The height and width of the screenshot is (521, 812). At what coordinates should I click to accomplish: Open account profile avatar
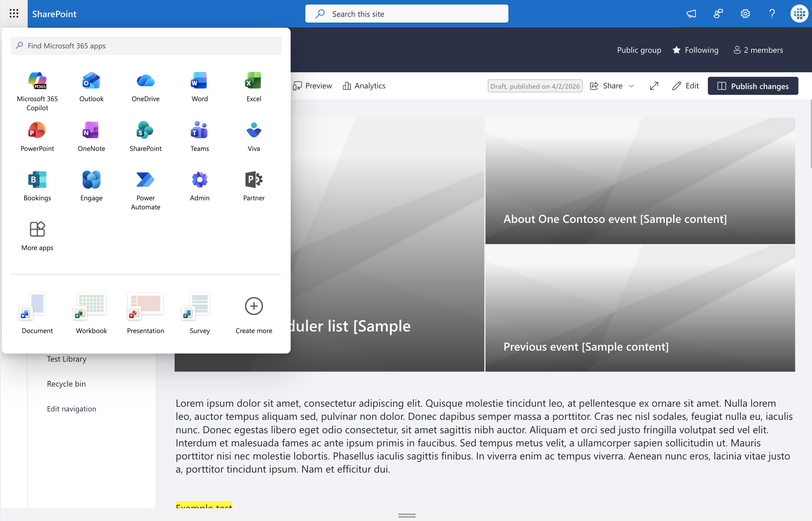pos(799,13)
